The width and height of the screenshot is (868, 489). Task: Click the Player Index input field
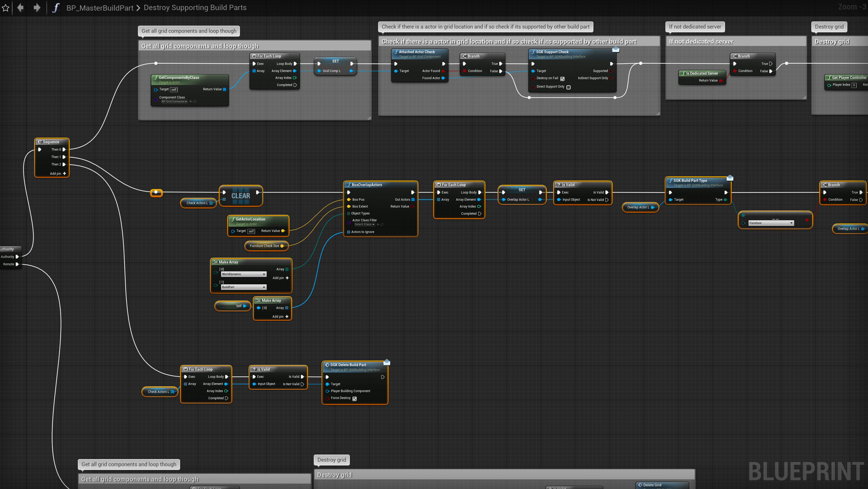(x=854, y=85)
